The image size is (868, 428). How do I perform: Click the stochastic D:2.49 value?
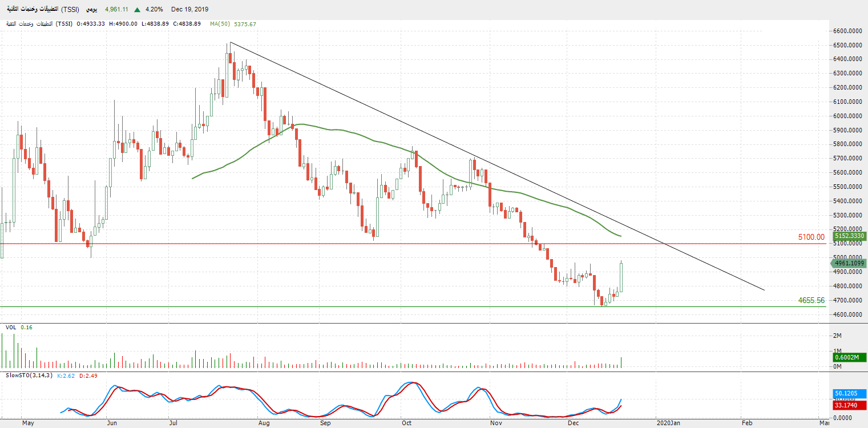pos(90,375)
